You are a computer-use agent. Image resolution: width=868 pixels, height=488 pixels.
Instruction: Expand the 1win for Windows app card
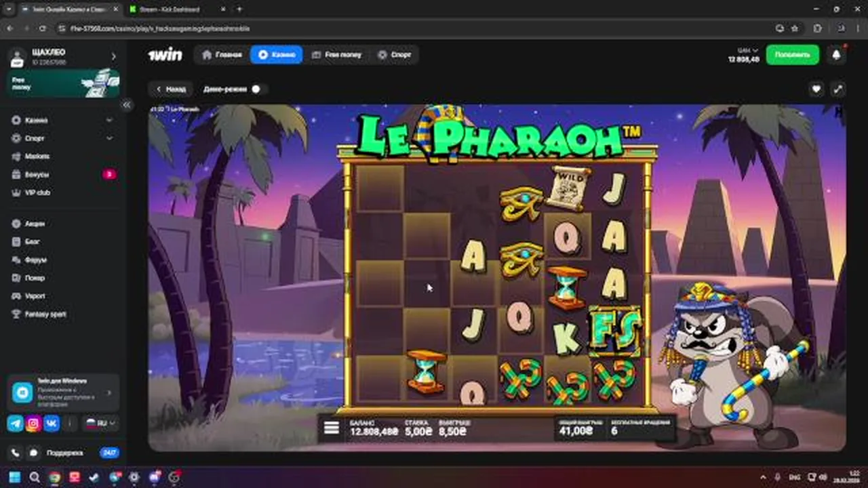click(63, 392)
